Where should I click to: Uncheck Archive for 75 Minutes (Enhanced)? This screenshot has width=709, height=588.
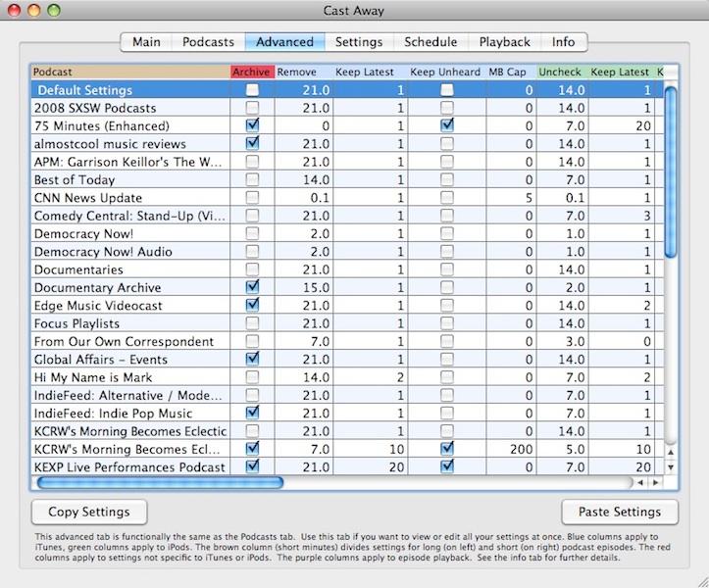(253, 126)
